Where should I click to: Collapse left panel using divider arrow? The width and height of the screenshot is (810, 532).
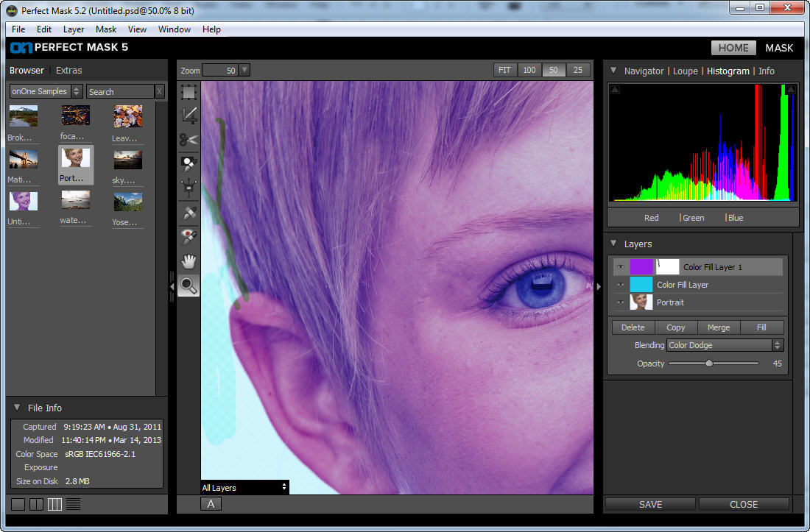click(x=172, y=285)
